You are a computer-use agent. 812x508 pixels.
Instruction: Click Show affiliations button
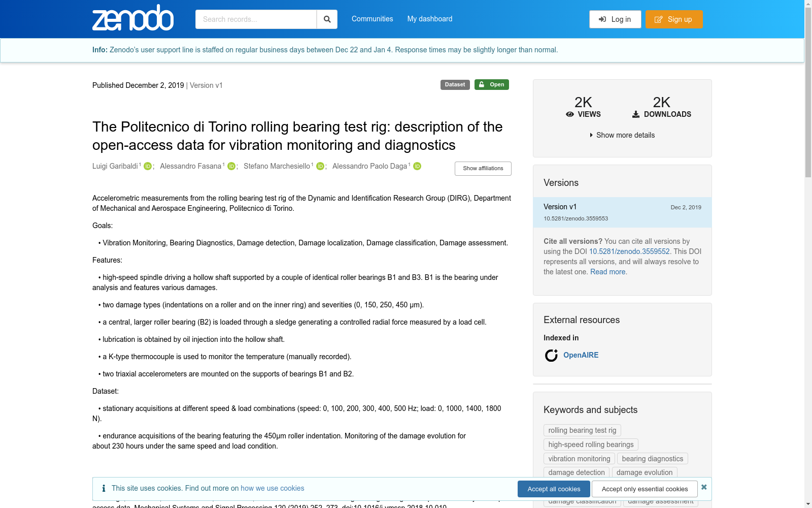[483, 169]
